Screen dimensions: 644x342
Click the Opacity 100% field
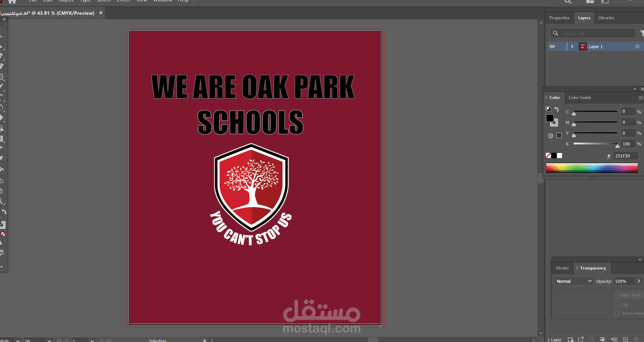coord(624,281)
